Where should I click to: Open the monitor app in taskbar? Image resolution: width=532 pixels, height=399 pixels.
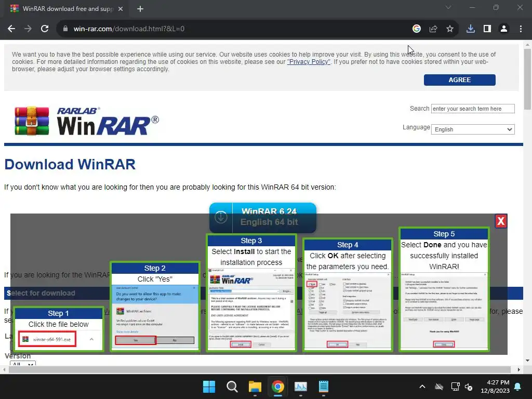(301, 387)
